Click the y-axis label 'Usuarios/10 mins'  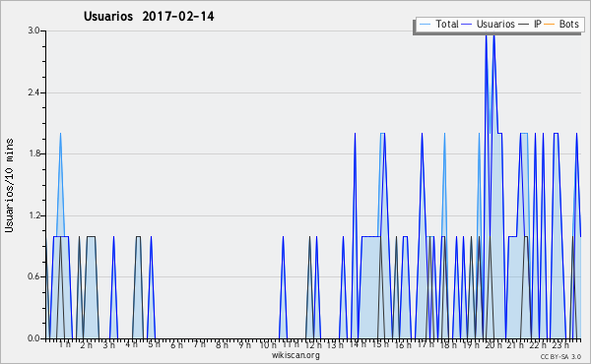[9, 185]
